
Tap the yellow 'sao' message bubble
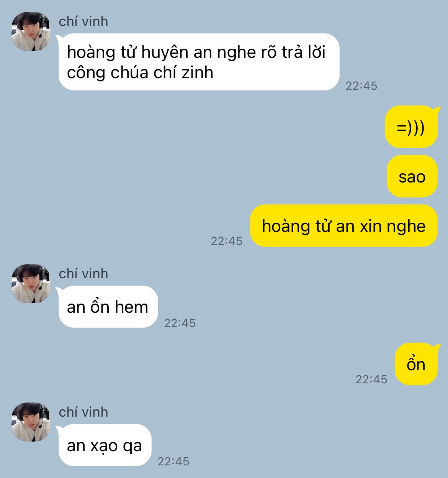click(412, 176)
